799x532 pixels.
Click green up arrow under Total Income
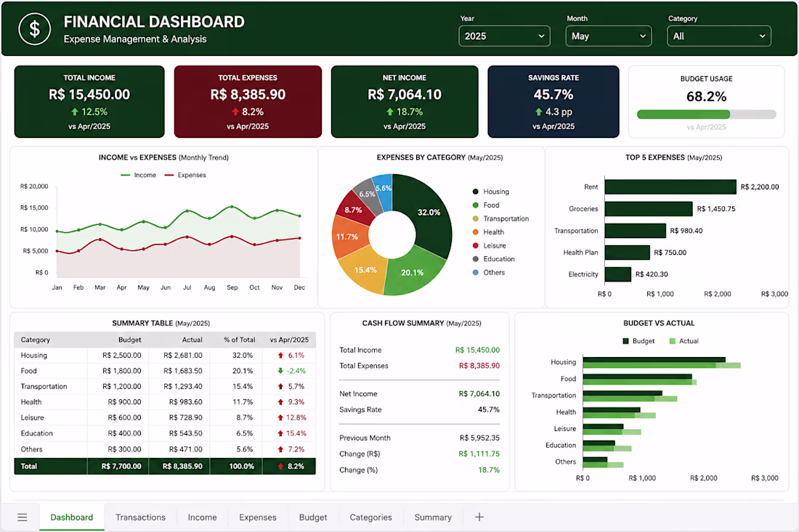[74, 112]
